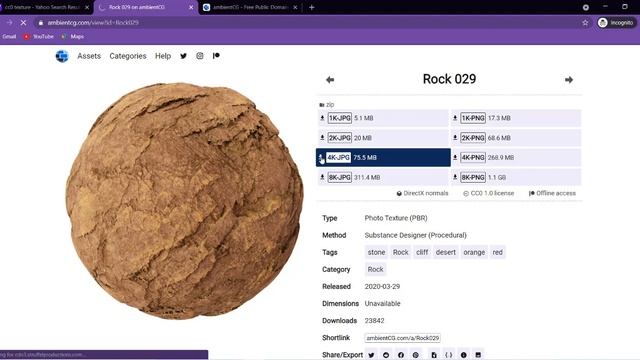Screen dimensions: 640x360
Task: Bookmark this page with star icon
Action: pyautogui.click(x=585, y=23)
